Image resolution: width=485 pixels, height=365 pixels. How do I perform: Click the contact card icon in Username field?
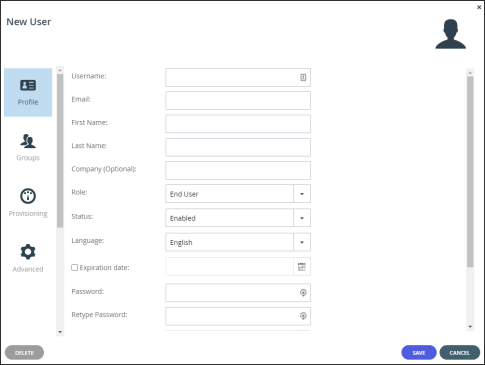click(x=303, y=77)
